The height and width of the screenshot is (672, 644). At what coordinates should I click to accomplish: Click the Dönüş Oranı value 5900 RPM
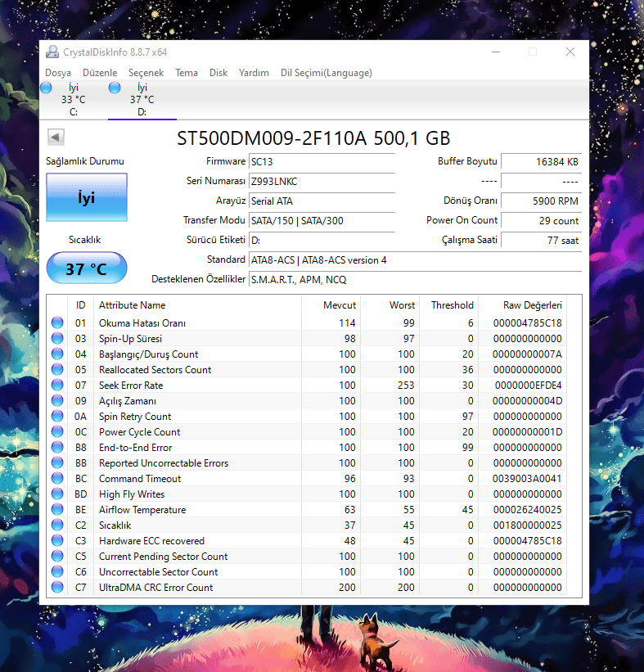541,201
